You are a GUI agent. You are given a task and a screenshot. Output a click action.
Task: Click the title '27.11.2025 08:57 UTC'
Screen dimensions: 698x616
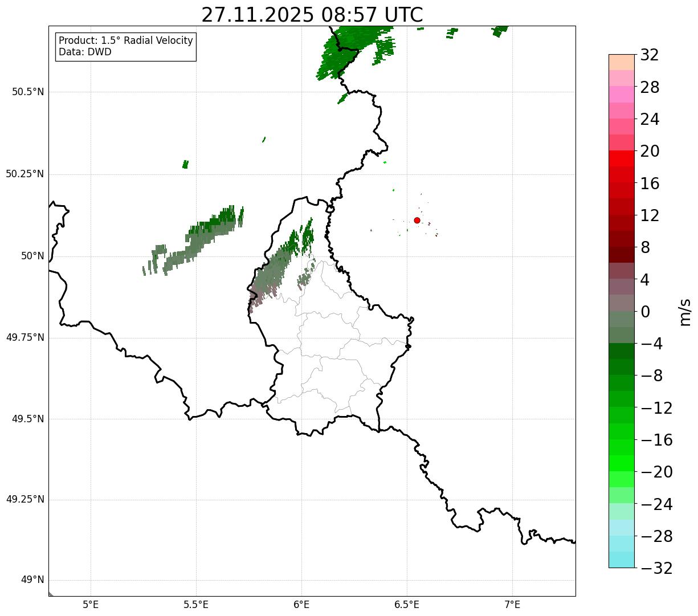312,15
